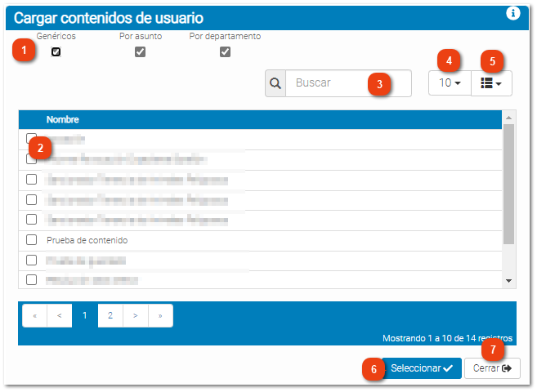
Task: Go to next page with > button
Action: [x=136, y=315]
